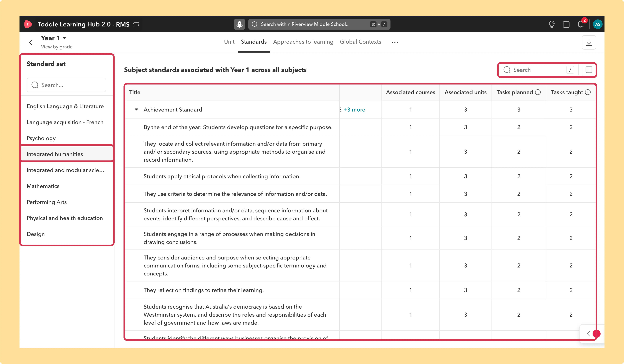Click the Tasks planned info icon

coord(538,92)
